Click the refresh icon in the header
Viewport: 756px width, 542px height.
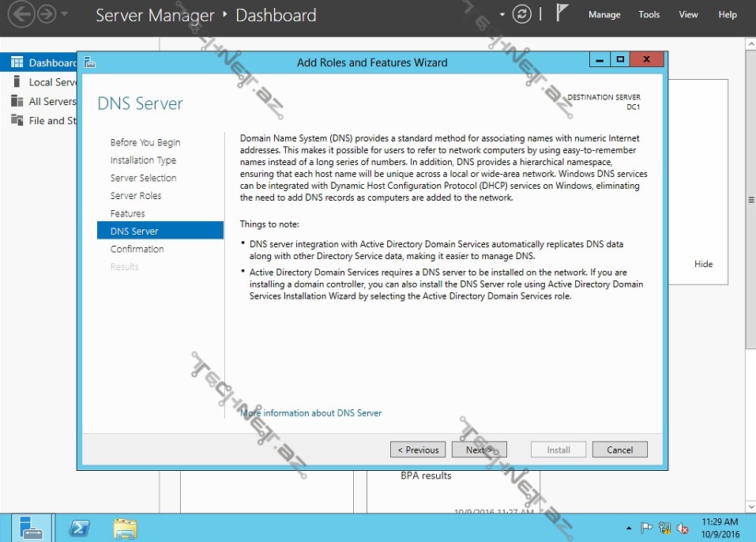[x=521, y=14]
